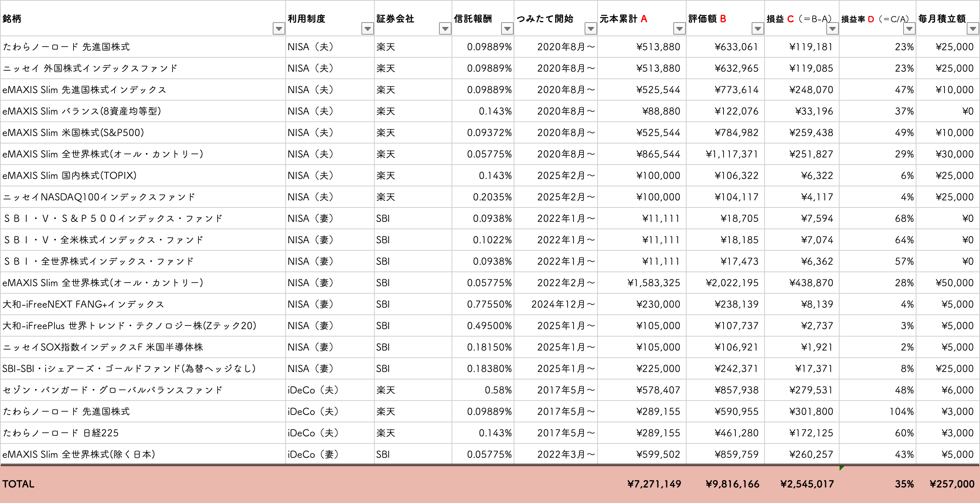Select the ¥1,583,325 principal cell
Image resolution: width=980 pixels, height=503 pixels.
coord(642,283)
